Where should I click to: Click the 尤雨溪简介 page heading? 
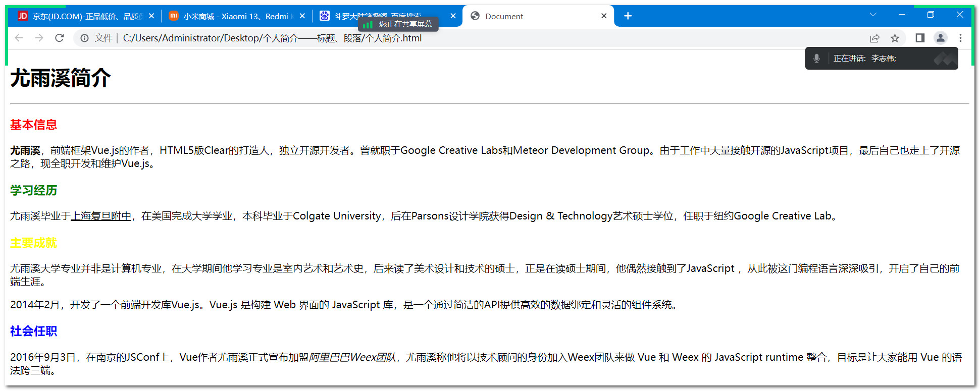61,78
